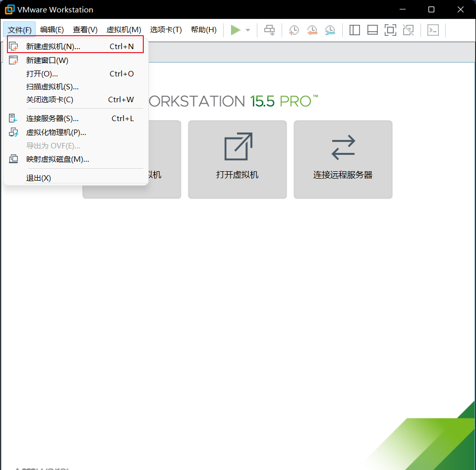This screenshot has height=470, width=476.
Task: Click the 打开虚拟机 tile button
Action: tap(238, 159)
